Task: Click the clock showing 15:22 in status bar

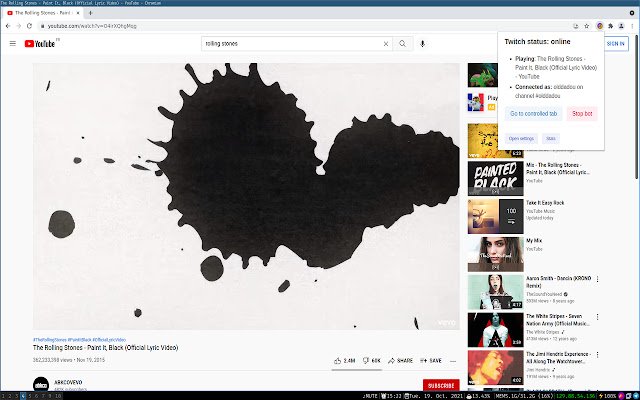Action: point(392,396)
